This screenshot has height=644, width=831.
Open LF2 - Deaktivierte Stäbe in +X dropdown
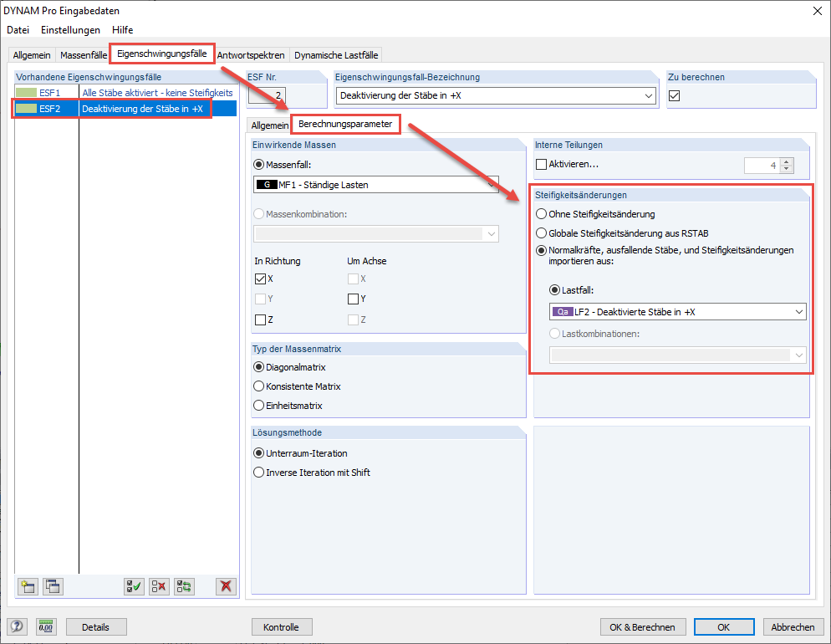click(798, 312)
